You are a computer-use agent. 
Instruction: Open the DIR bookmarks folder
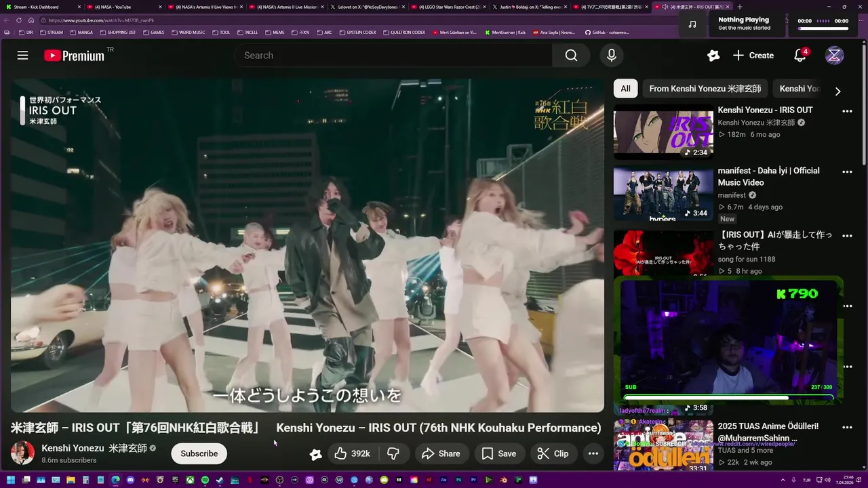click(x=25, y=32)
